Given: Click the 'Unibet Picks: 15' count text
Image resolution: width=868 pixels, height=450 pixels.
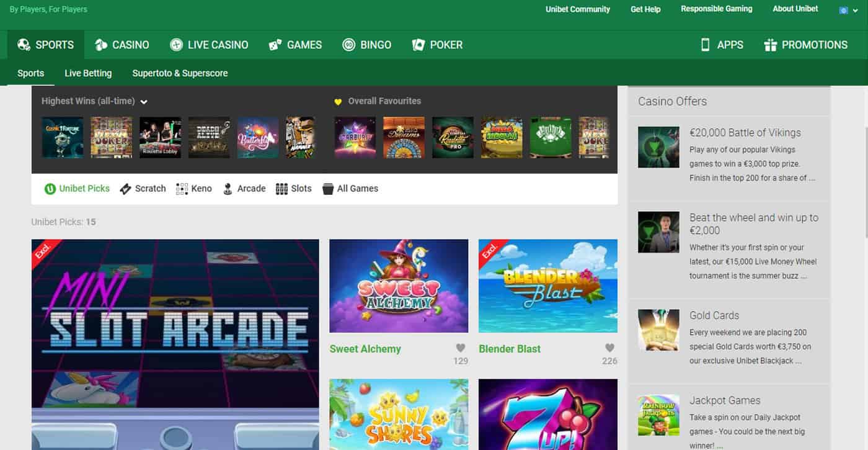Looking at the screenshot, I should pyautogui.click(x=63, y=222).
